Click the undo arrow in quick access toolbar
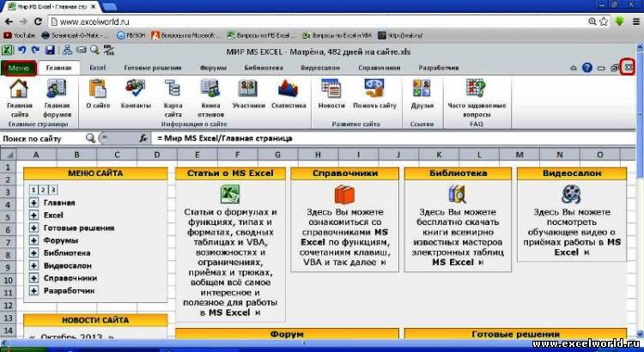This screenshot has height=352, width=644. tap(22, 51)
